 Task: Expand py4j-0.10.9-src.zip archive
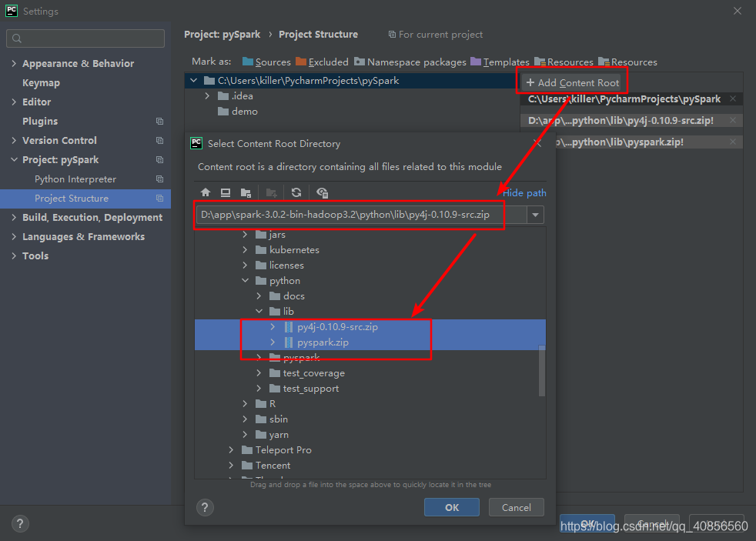tap(273, 326)
